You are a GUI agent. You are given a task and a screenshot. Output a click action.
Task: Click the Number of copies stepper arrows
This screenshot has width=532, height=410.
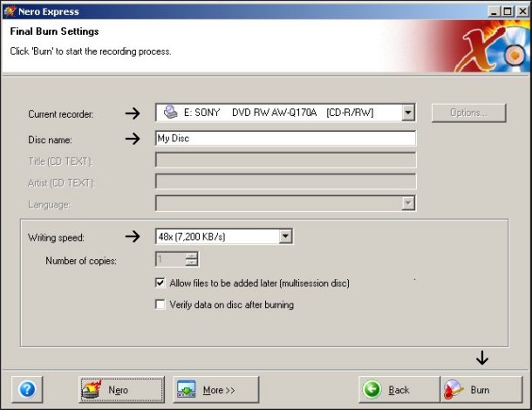(191, 259)
